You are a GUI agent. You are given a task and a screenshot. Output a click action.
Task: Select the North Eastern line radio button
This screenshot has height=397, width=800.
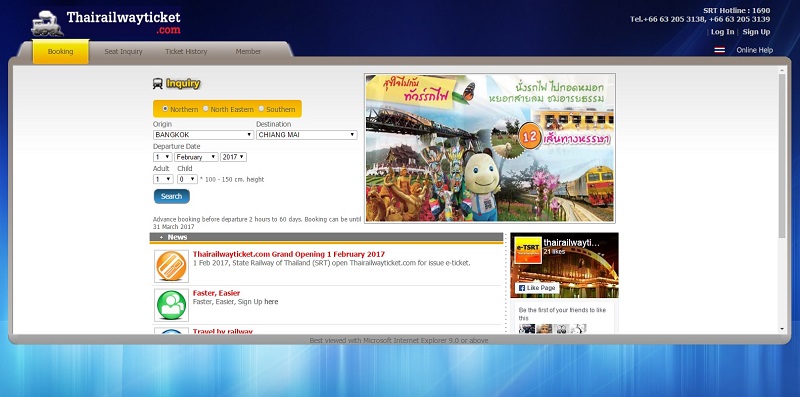206,109
